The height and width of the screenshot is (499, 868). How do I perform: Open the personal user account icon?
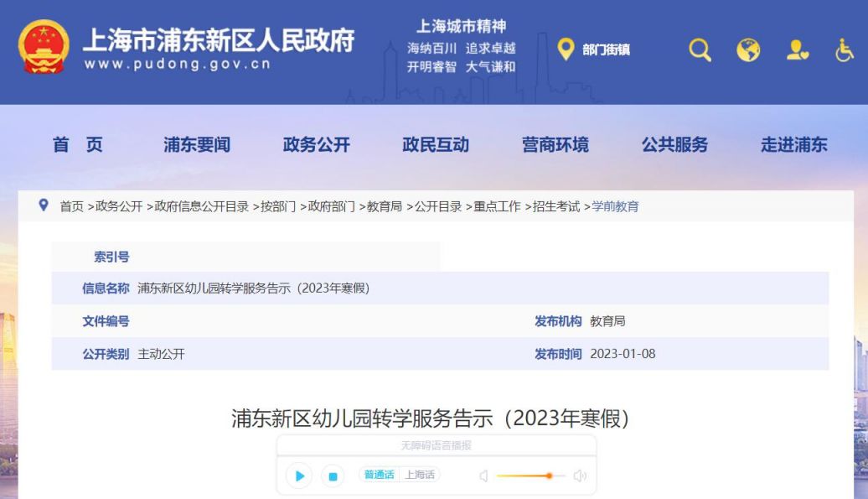798,50
